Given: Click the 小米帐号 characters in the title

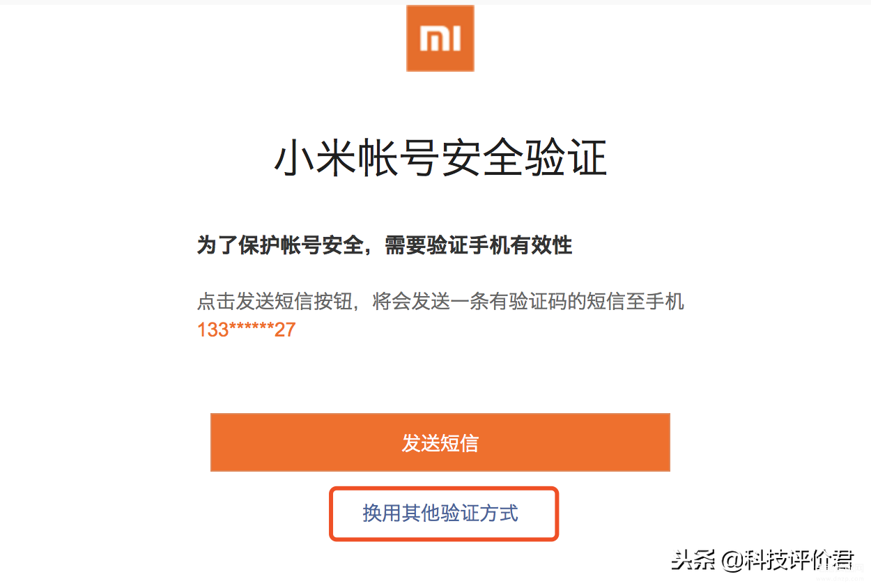Looking at the screenshot, I should pyautogui.click(x=357, y=159).
